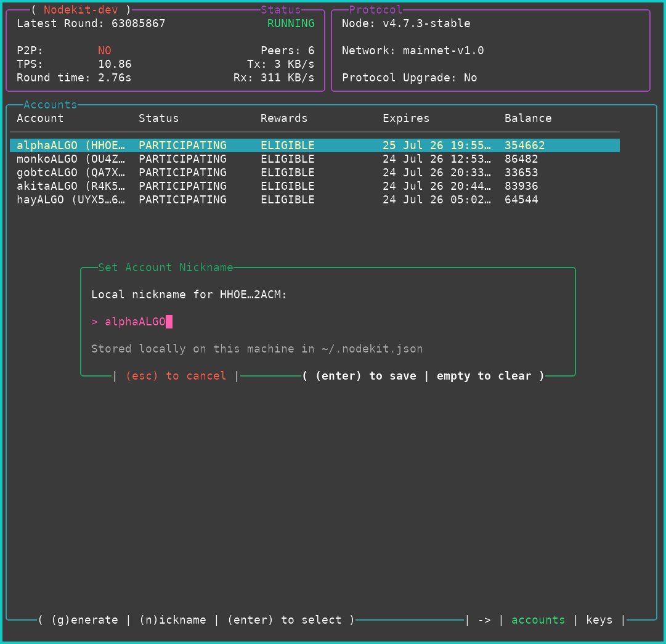Screen dimensions: 666x644
Task: Click the TPS value 10.86
Action: [x=115, y=64]
